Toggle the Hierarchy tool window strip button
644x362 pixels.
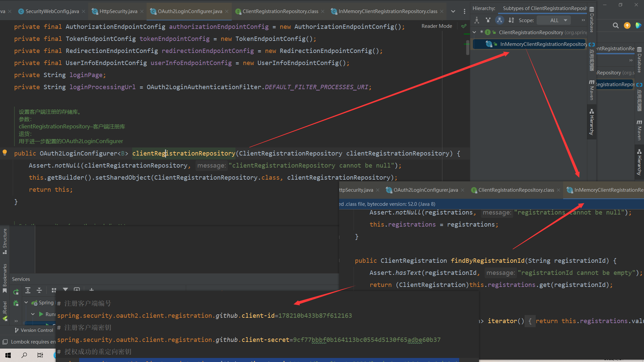592,122
